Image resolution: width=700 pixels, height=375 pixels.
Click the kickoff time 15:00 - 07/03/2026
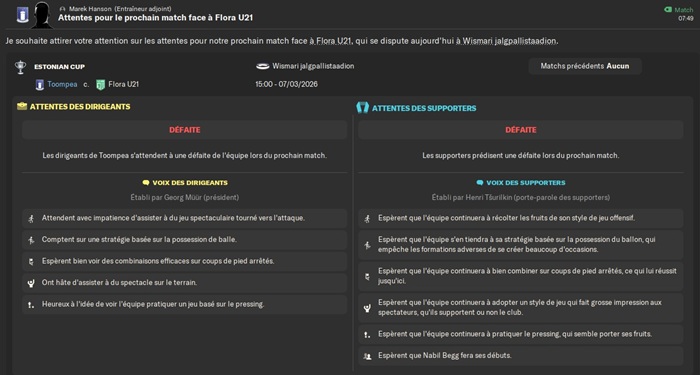tap(287, 84)
